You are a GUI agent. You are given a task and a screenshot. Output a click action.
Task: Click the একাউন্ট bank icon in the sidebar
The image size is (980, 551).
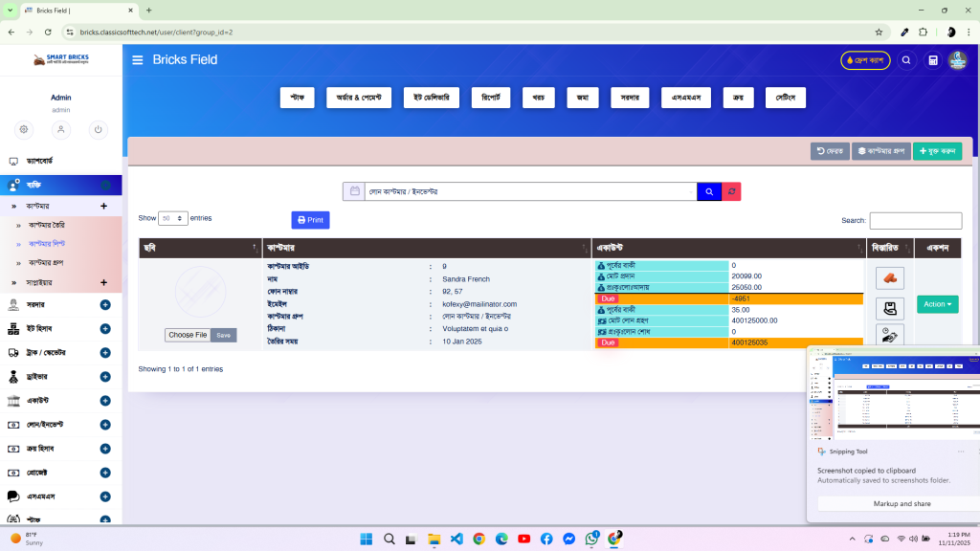click(x=14, y=401)
